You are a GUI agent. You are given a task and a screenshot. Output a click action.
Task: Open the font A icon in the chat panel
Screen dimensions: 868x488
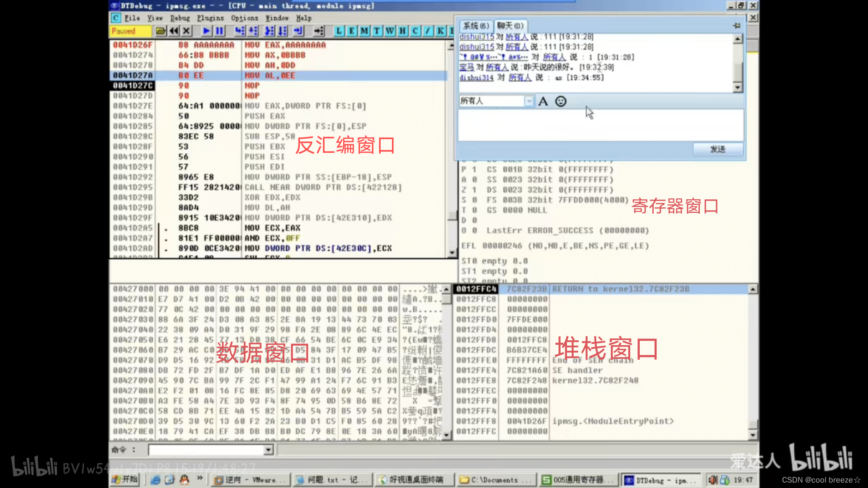543,102
